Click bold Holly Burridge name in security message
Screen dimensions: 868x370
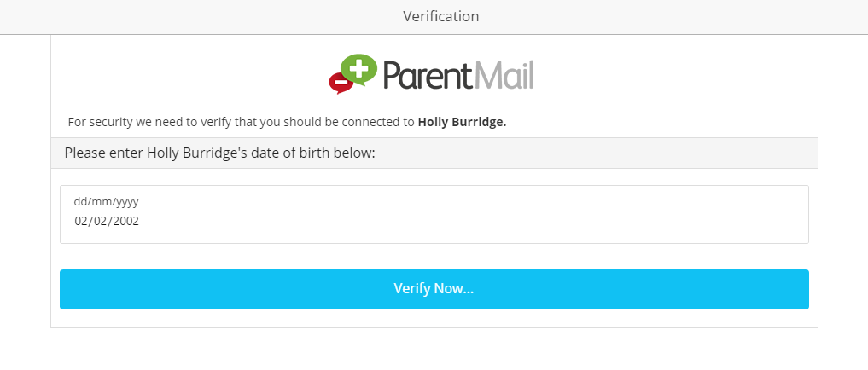tap(462, 122)
